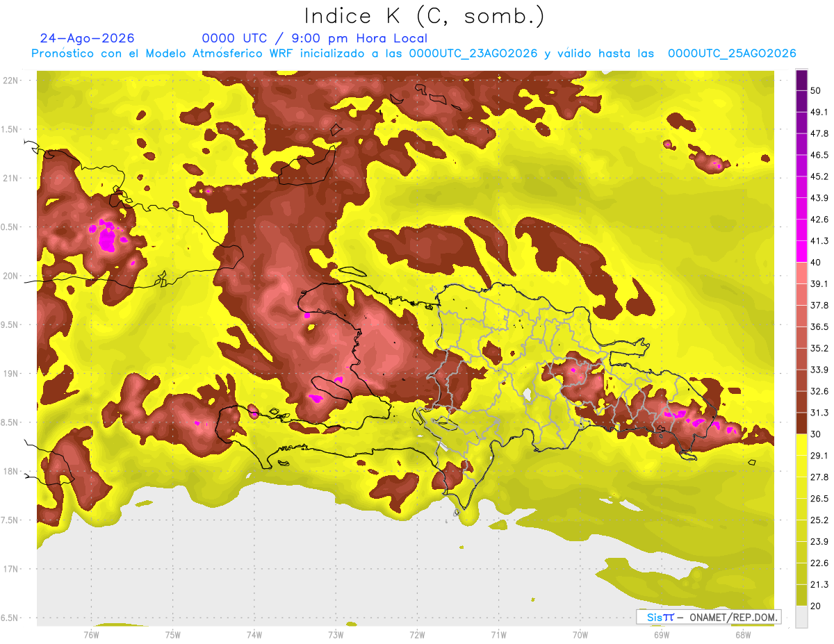Click the chart title "Indice K (C, somb.)"
The image size is (834, 644).
[424, 16]
